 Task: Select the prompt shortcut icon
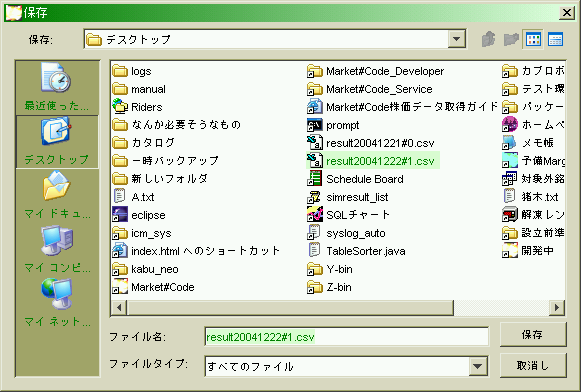[315, 125]
